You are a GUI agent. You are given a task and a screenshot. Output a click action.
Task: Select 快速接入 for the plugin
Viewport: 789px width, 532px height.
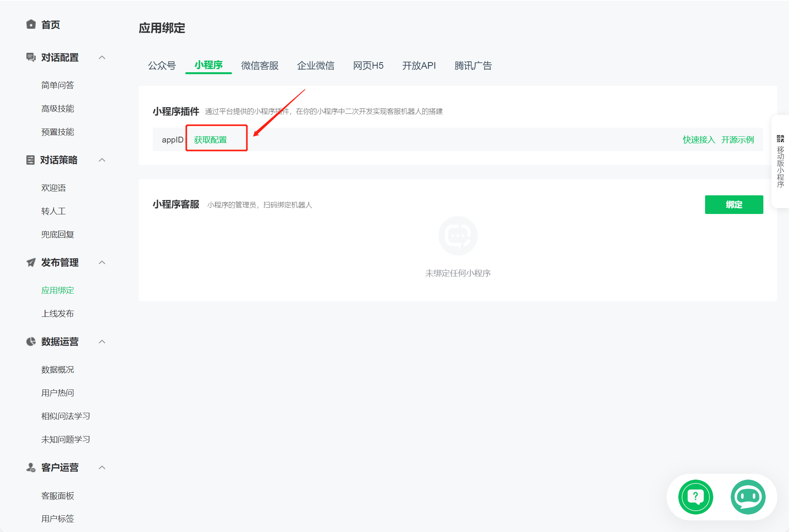[698, 139]
